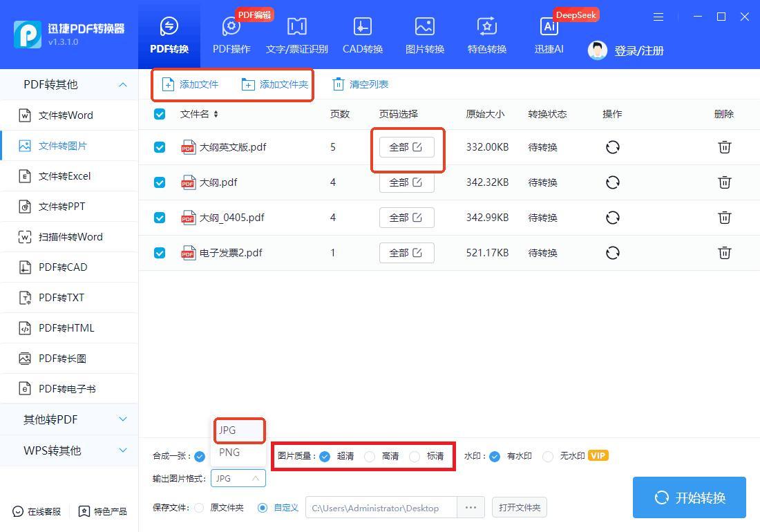Collapse the PDF转其他 section

[122, 84]
